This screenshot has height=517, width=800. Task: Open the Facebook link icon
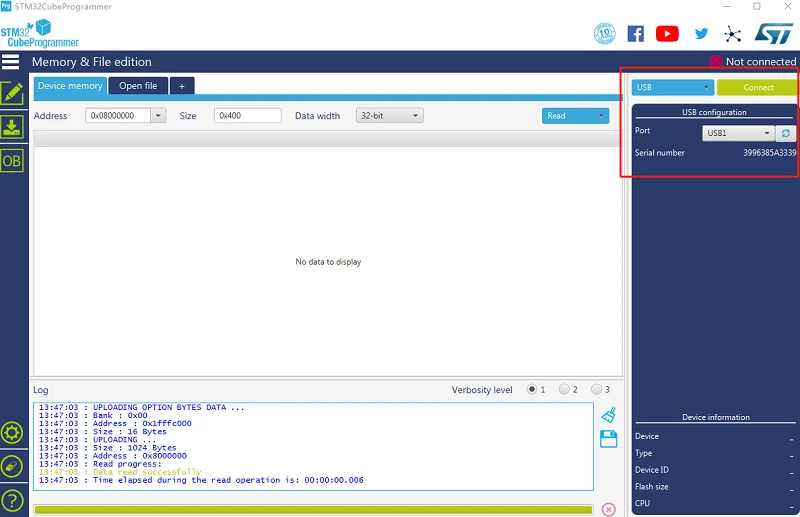(x=635, y=34)
